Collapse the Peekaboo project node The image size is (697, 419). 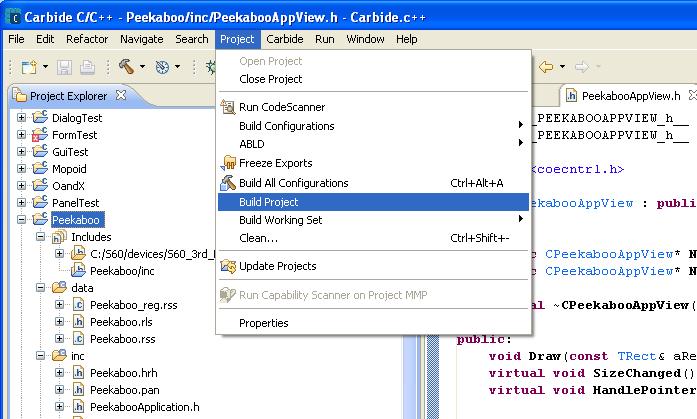click(21, 219)
